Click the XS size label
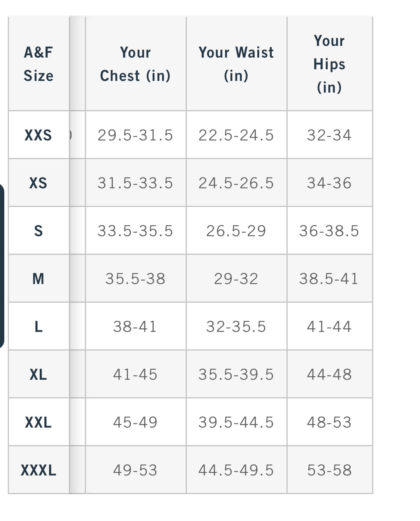This screenshot has width=420, height=521. pos(38,183)
